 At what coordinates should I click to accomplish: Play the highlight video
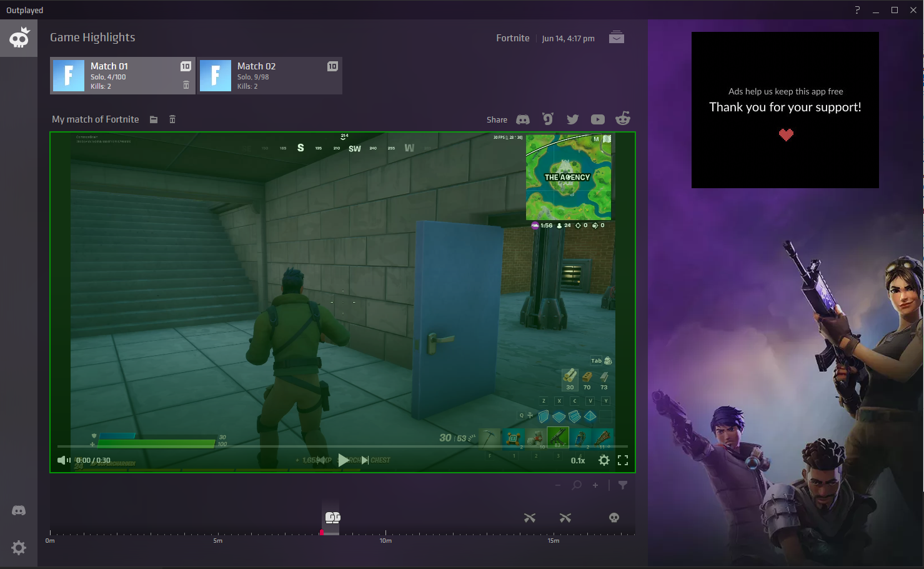(343, 461)
